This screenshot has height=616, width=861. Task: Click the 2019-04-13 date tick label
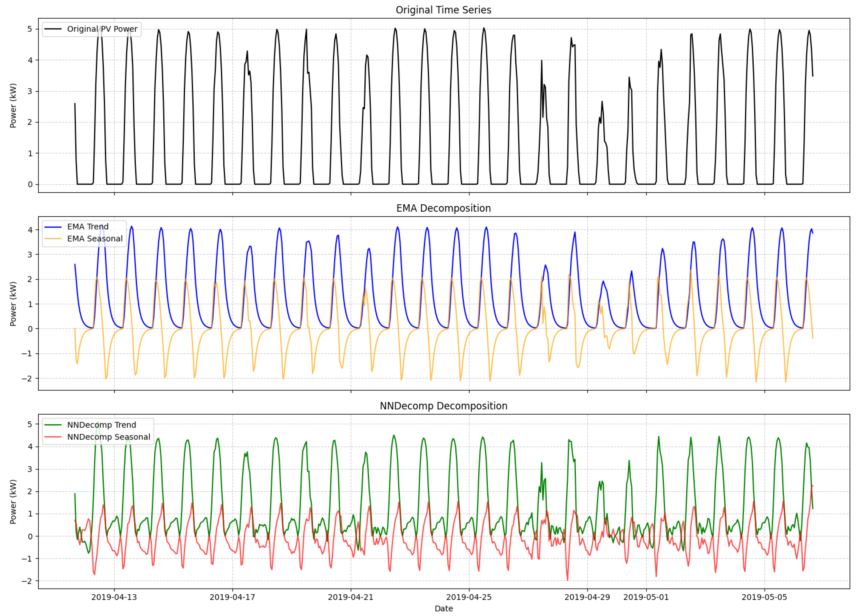point(114,597)
